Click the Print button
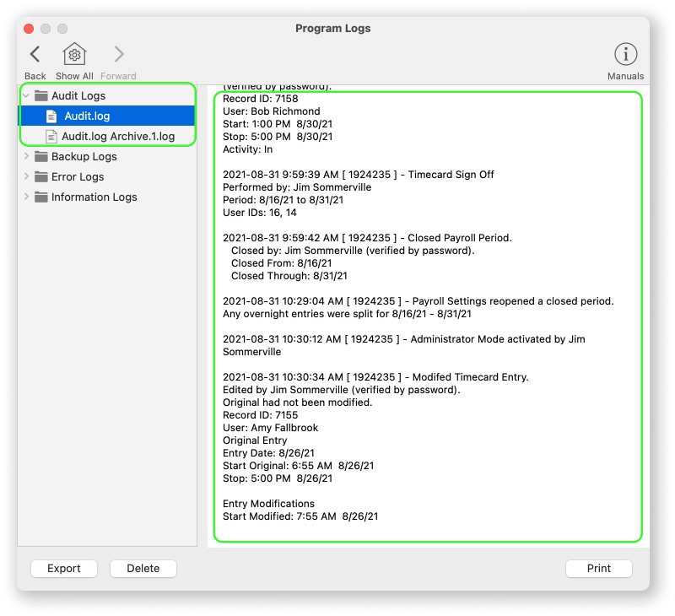The height and width of the screenshot is (616, 675). 599,569
